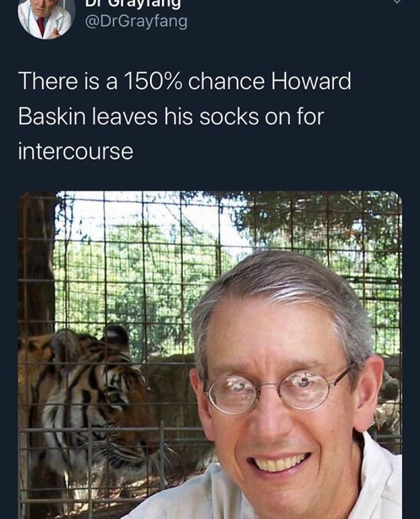Viewport: 420px width, 519px height.
Task: Tap the man's glasses in the photo
Action: click(278, 391)
